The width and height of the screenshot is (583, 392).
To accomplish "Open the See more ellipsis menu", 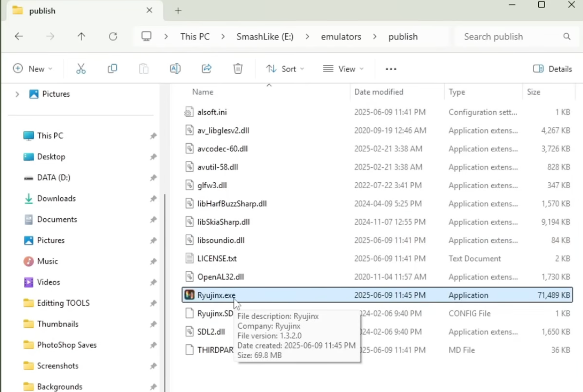I will [391, 69].
